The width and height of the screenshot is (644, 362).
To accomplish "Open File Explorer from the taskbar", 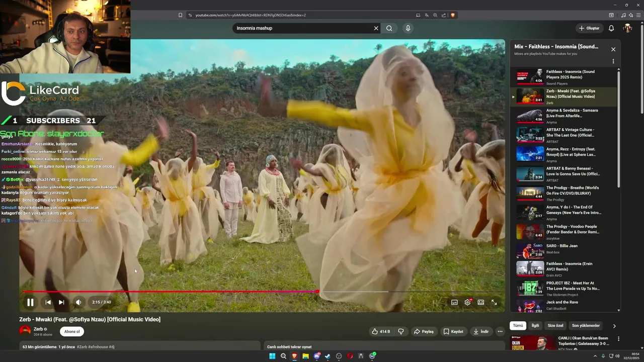I will click(x=305, y=356).
